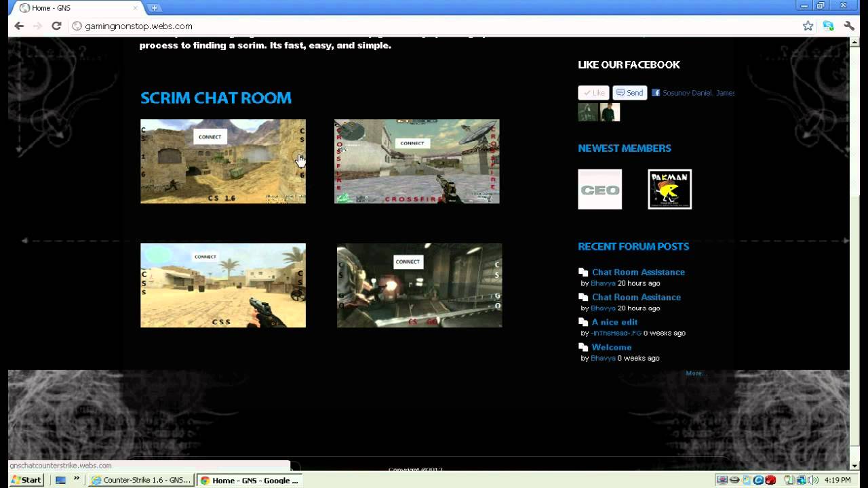Click the address bar showing gamingnonstop.webs.com
Image resolution: width=868 pixels, height=488 pixels.
click(434, 26)
